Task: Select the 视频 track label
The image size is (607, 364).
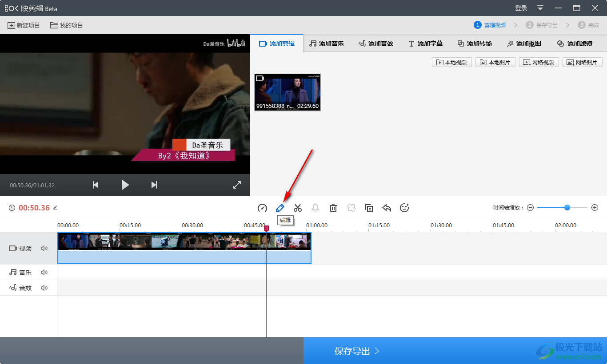Action: click(20, 249)
